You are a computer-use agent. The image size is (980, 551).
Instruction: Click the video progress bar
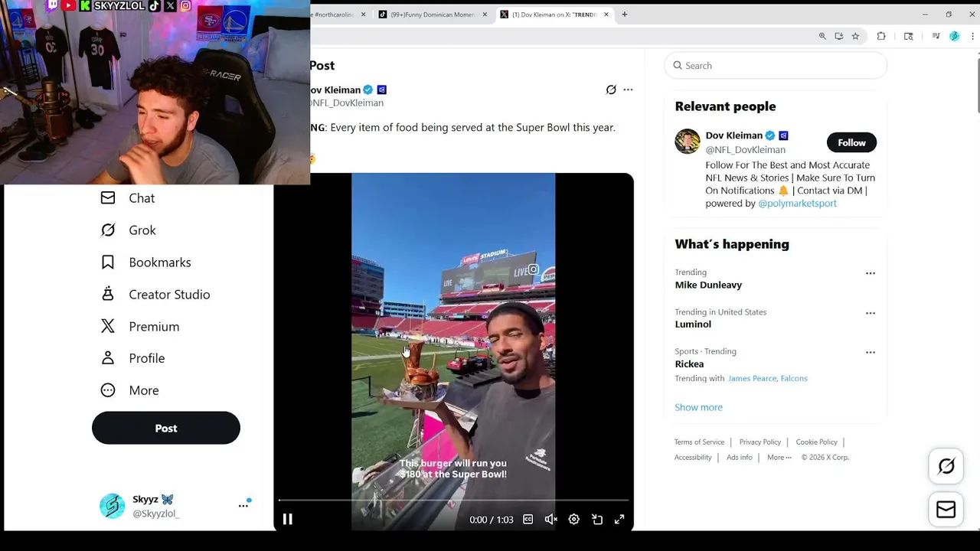click(x=453, y=500)
